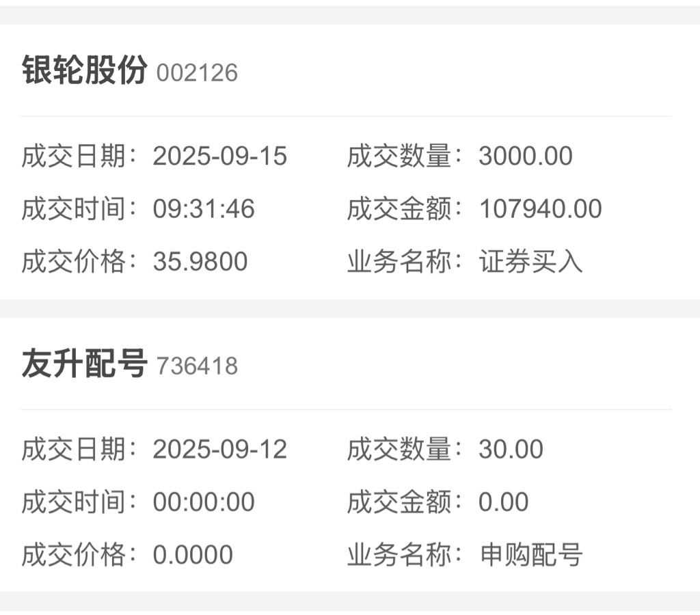The image size is (700, 615).
Task: Tap the quantity value 30.00
Action: 511,449
